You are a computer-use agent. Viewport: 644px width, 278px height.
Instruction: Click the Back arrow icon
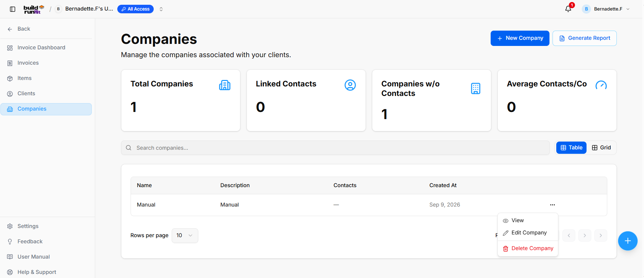(x=10, y=29)
